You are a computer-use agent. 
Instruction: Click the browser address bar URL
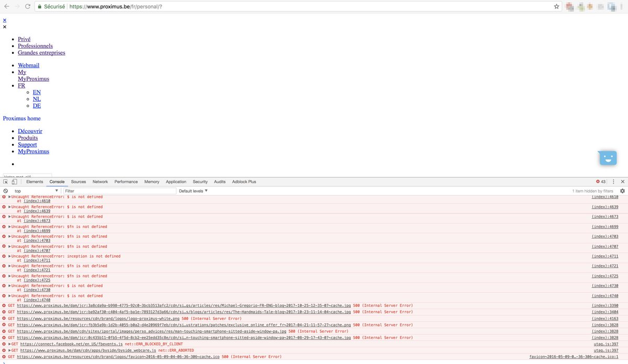click(116, 7)
